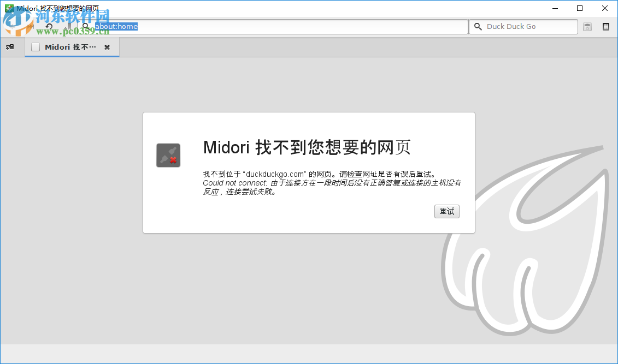Image resolution: width=618 pixels, height=364 pixels.
Task: Switch to the Midori error tab
Action: [x=71, y=47]
